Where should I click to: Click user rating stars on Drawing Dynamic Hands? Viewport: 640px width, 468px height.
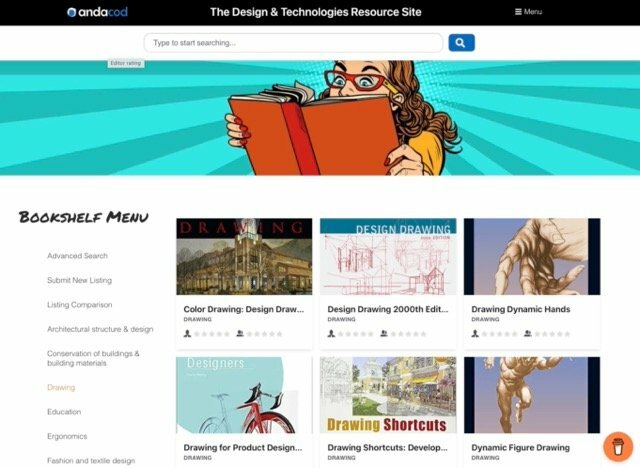(x=552, y=334)
